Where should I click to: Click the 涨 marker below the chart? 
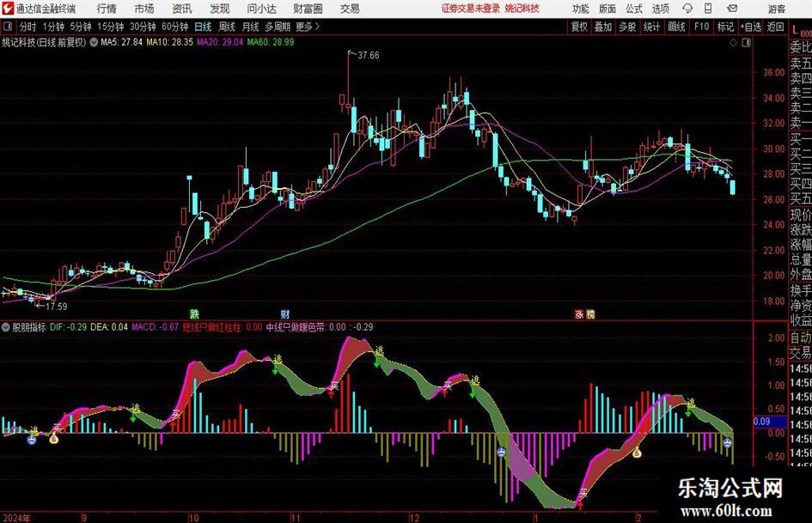(579, 313)
